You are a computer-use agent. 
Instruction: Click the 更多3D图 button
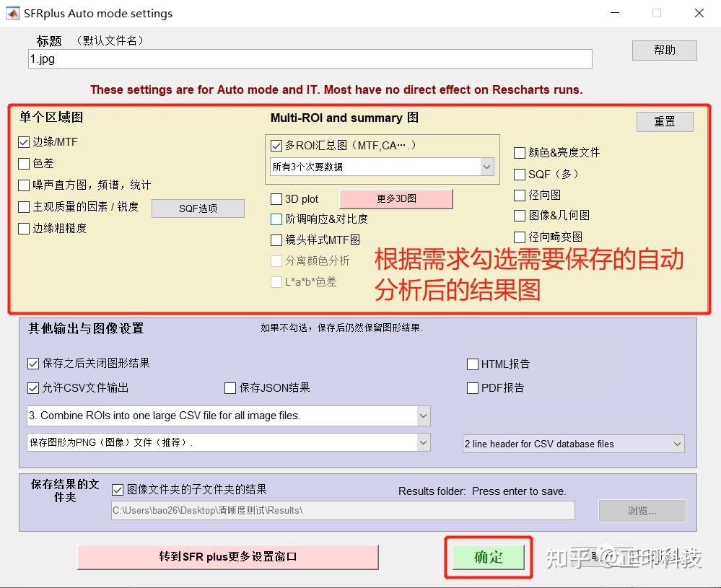point(396,199)
